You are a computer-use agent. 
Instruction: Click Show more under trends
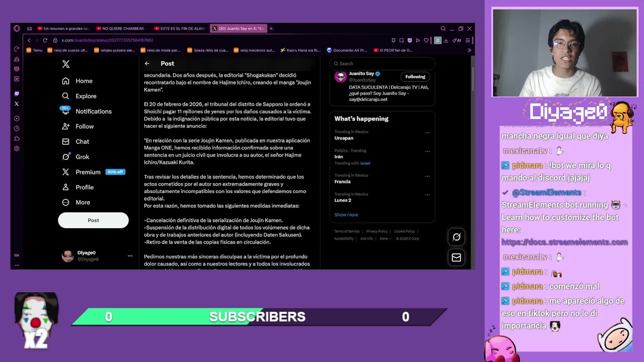(346, 215)
